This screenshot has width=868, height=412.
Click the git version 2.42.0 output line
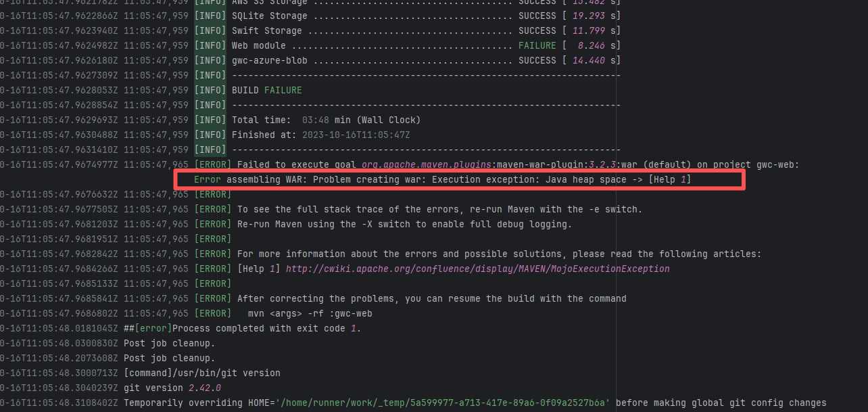click(172, 388)
